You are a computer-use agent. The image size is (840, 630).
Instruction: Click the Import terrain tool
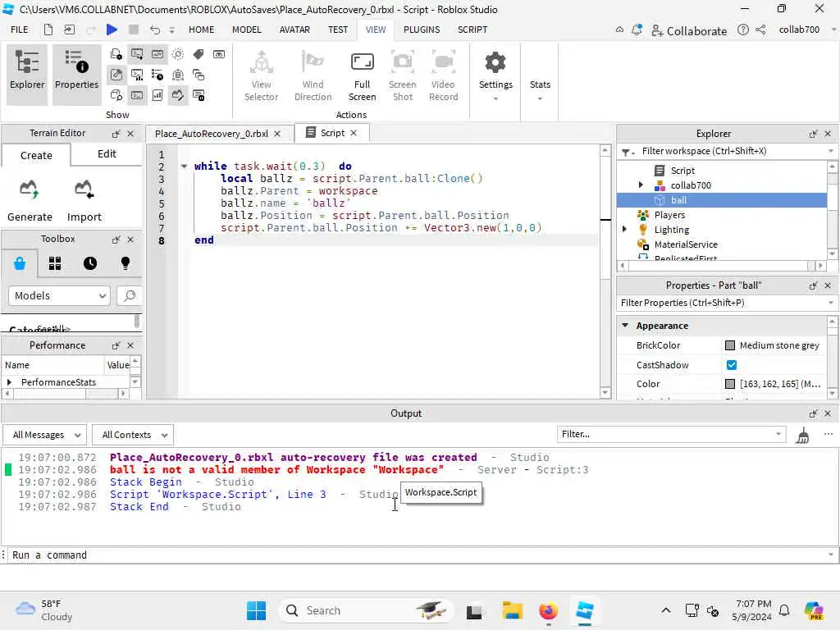(x=84, y=201)
